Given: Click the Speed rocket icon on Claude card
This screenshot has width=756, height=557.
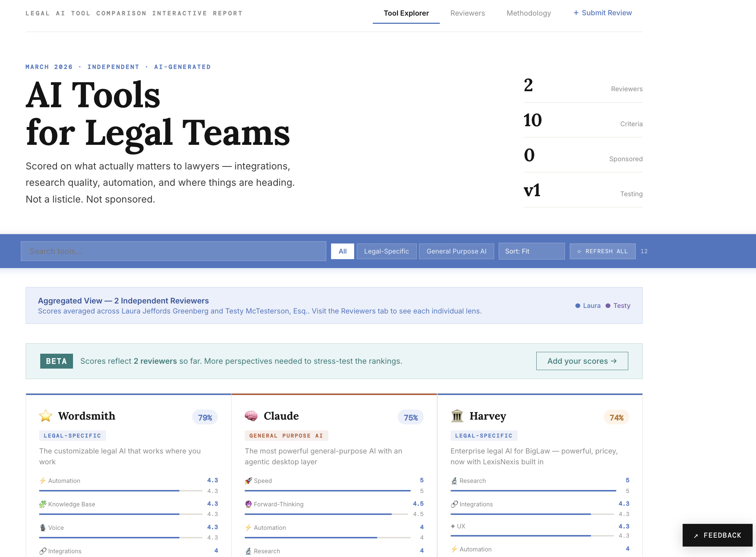Looking at the screenshot, I should click(x=248, y=481).
